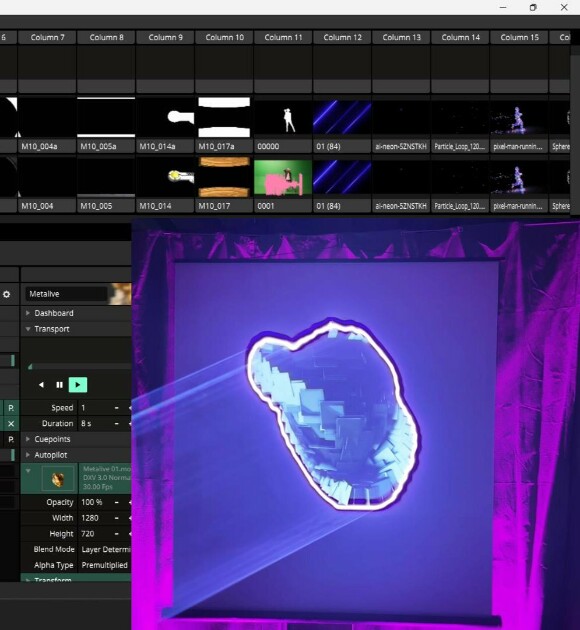Pause the clip transport
580x630 pixels.
coord(59,385)
